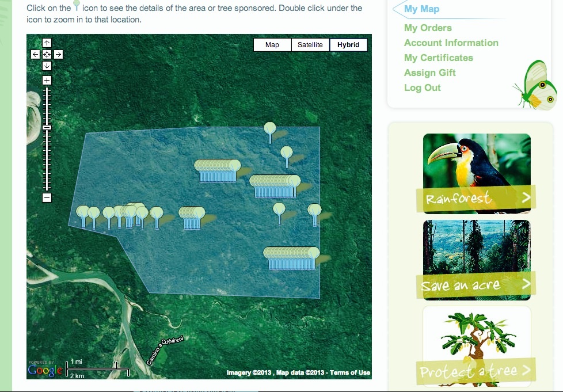Image resolution: width=563 pixels, height=392 pixels.
Task: Switch map to Map view
Action: pos(272,45)
